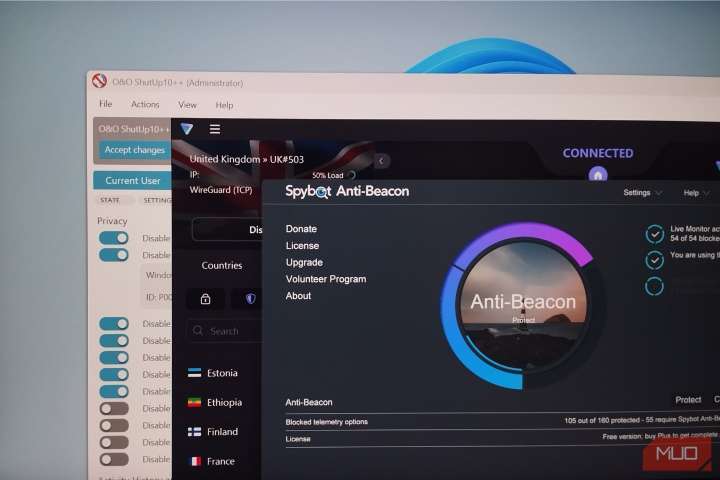
Task: Click the padlock filter icon under Countries
Action: coord(205,299)
